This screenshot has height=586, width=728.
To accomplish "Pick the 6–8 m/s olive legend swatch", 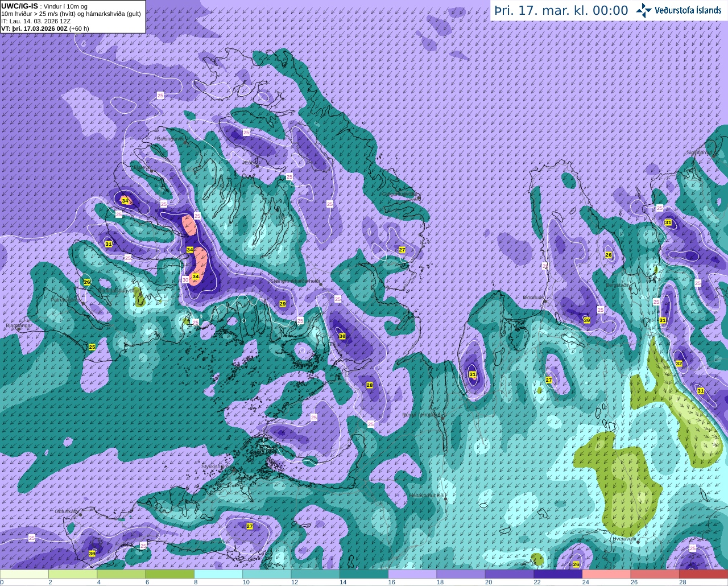I will click(170, 574).
